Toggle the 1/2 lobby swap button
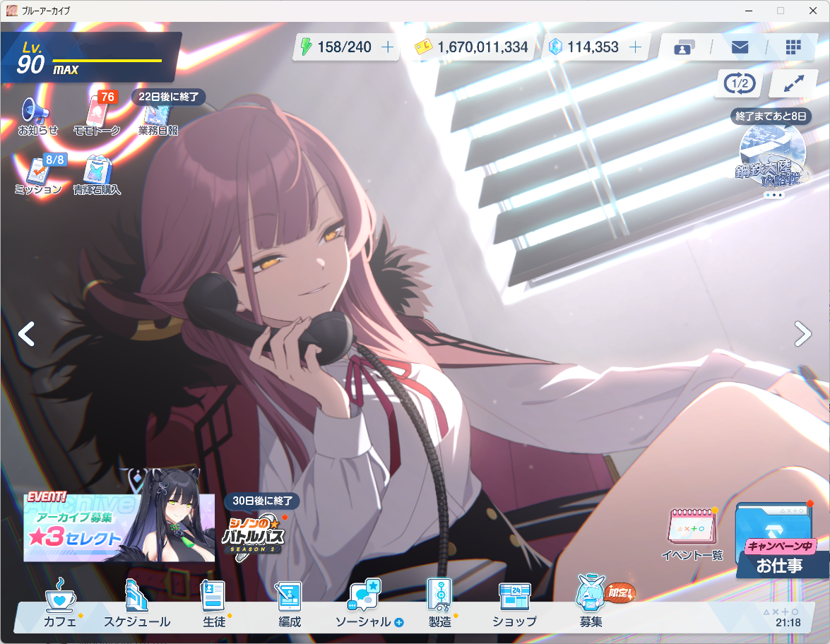Screen dimensions: 830x644 739,84
